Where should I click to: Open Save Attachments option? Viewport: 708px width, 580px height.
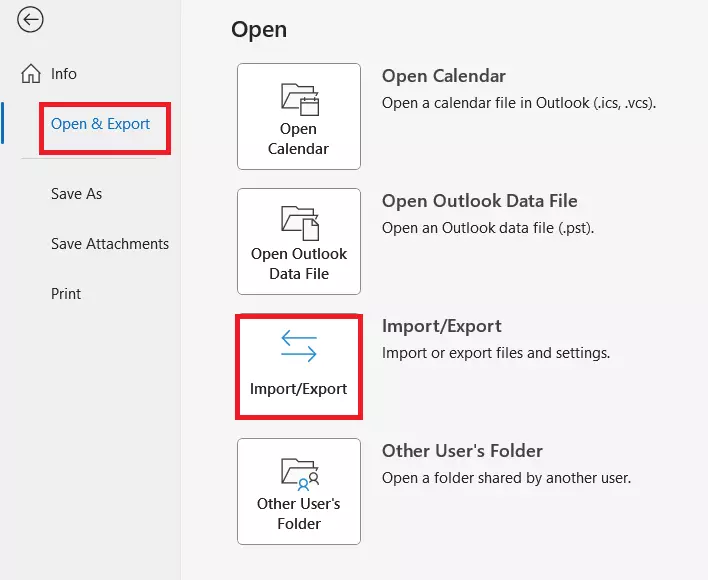110,244
